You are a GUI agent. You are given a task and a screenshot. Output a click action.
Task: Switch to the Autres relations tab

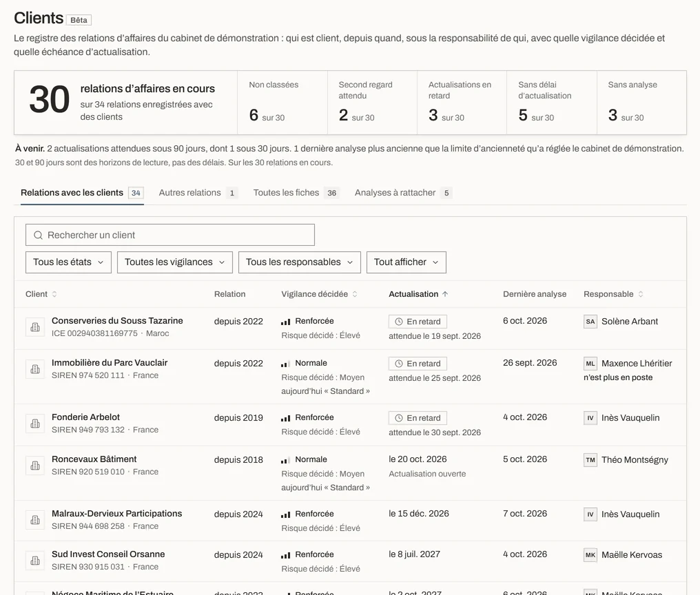point(198,193)
